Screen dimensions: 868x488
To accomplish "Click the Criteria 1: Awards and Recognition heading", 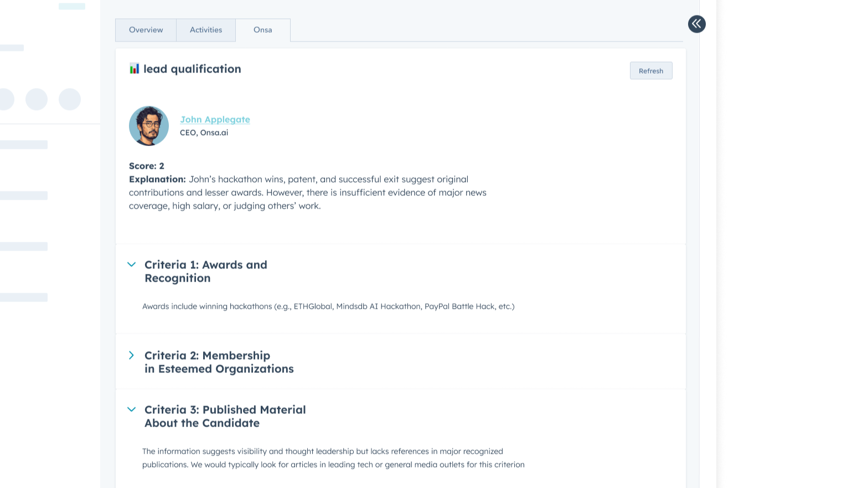I will coord(206,272).
